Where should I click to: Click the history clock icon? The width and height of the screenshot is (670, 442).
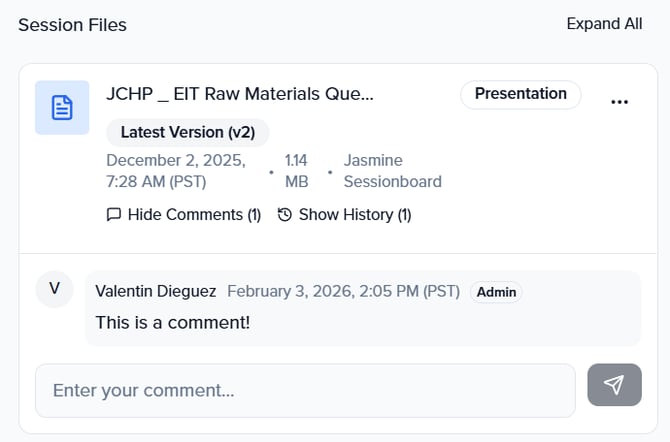pyautogui.click(x=285, y=214)
